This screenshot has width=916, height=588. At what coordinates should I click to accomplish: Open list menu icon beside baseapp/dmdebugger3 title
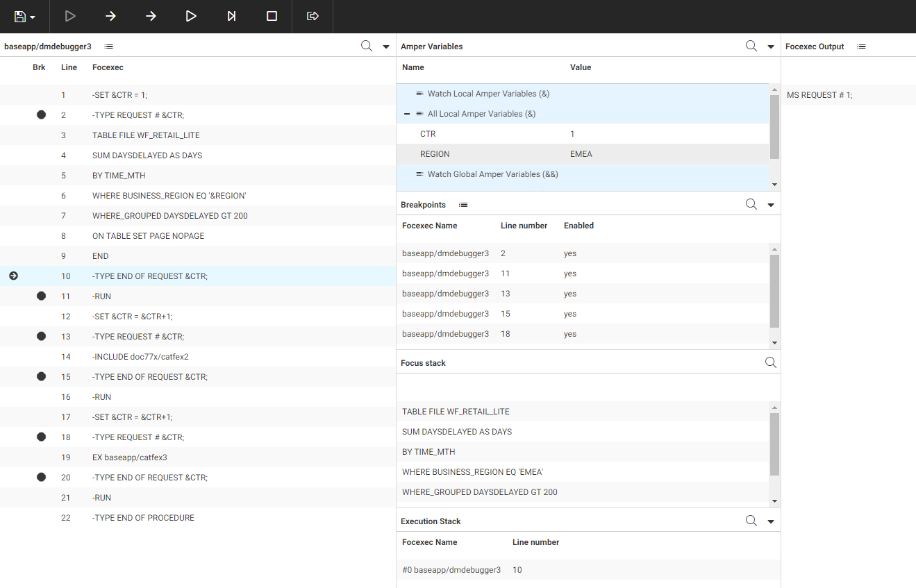(109, 47)
